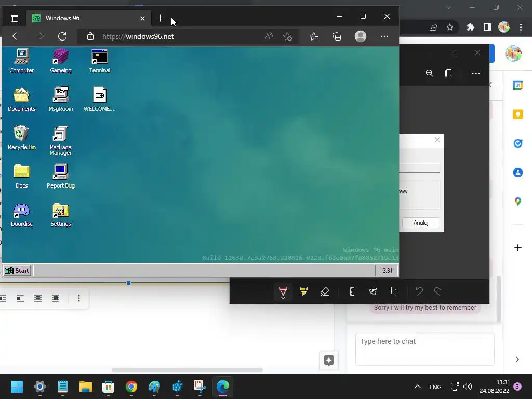The width and height of the screenshot is (532, 399).
Task: Open the Documents folder icon
Action: click(21, 99)
